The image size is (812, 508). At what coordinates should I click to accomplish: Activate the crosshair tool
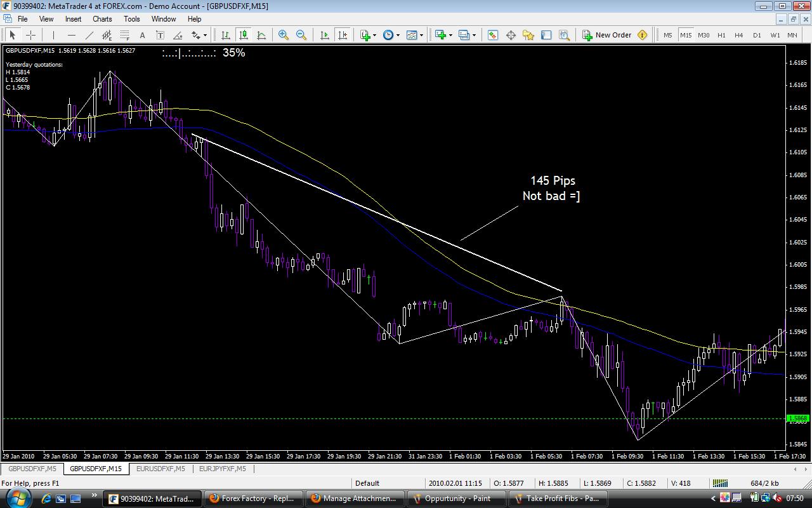(x=30, y=35)
